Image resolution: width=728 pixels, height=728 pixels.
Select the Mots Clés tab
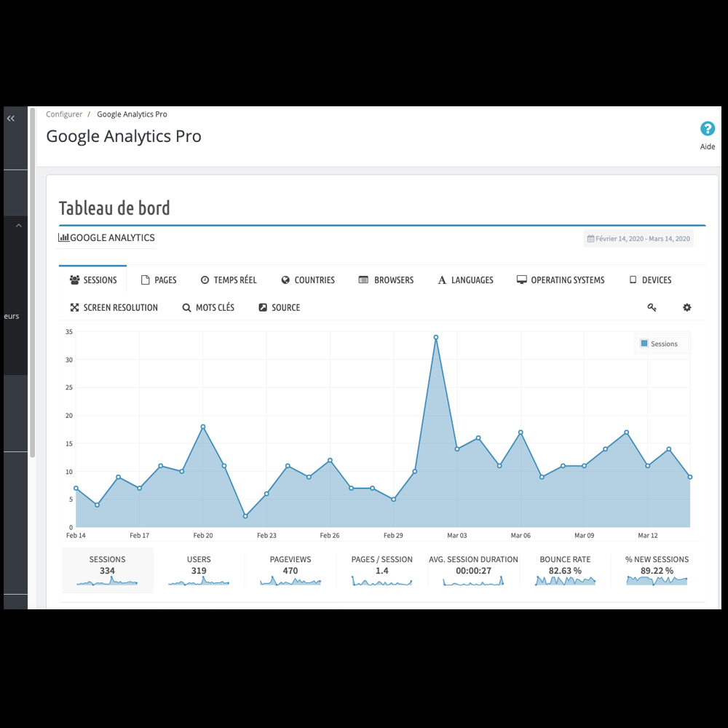coord(208,307)
